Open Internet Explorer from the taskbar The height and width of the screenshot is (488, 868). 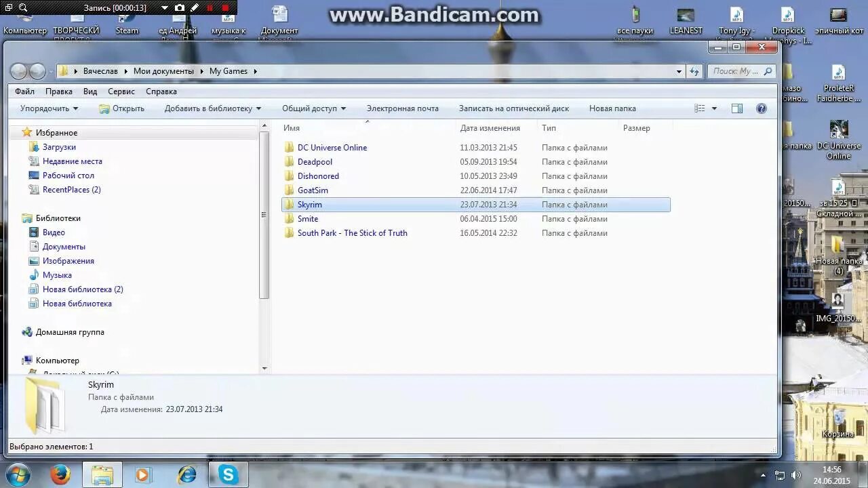coord(186,474)
